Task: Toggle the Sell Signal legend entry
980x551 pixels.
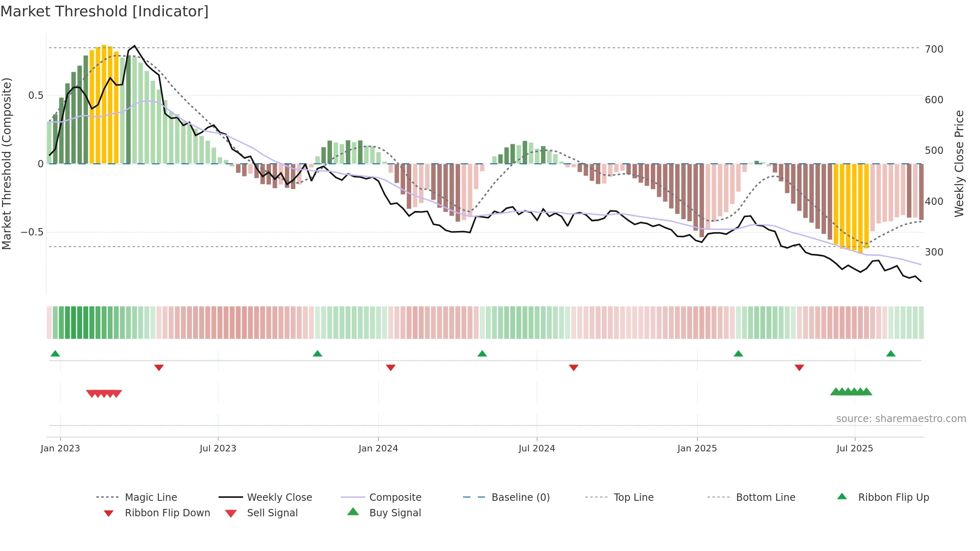Action: [261, 513]
